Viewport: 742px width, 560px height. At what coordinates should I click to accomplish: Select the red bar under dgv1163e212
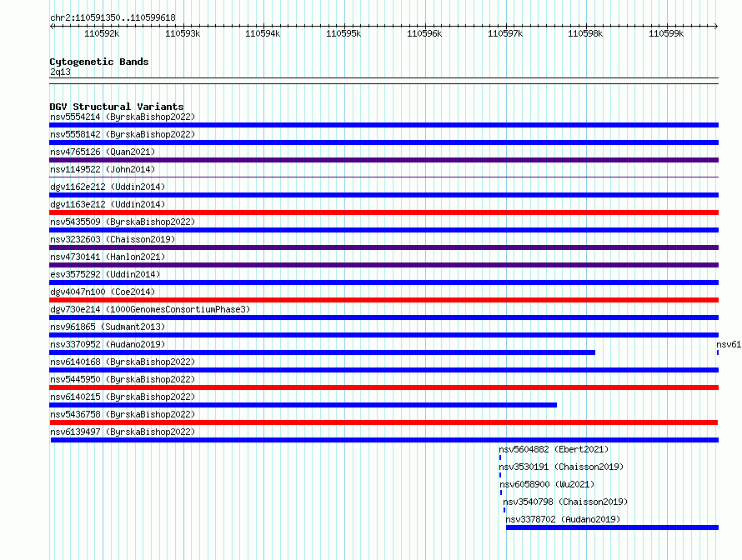click(384, 212)
